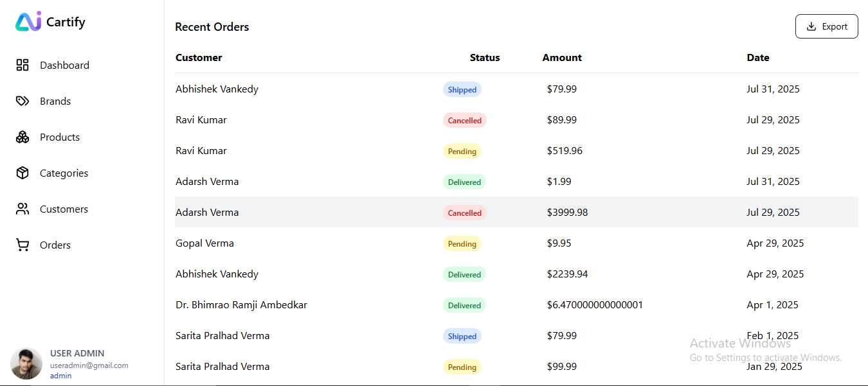868x386 pixels.
Task: Click the Dashboard grid icon
Action: coord(23,65)
